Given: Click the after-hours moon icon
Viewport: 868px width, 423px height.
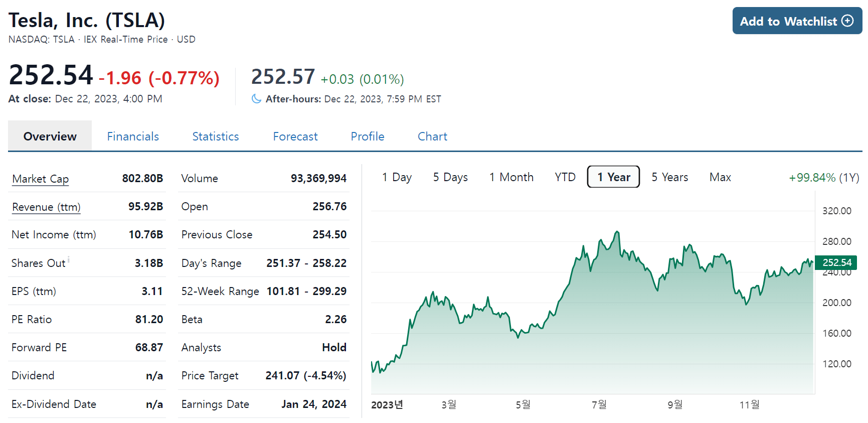Looking at the screenshot, I should coord(256,99).
